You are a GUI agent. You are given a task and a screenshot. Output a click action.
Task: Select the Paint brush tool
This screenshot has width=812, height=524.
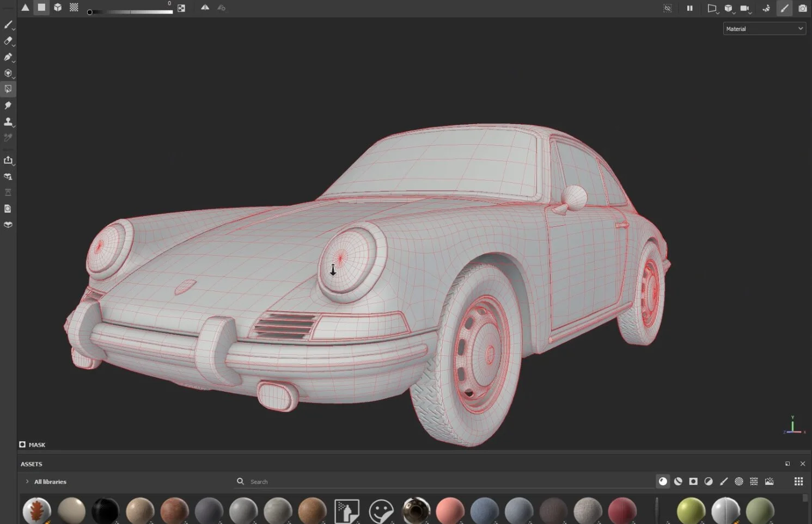click(x=8, y=24)
